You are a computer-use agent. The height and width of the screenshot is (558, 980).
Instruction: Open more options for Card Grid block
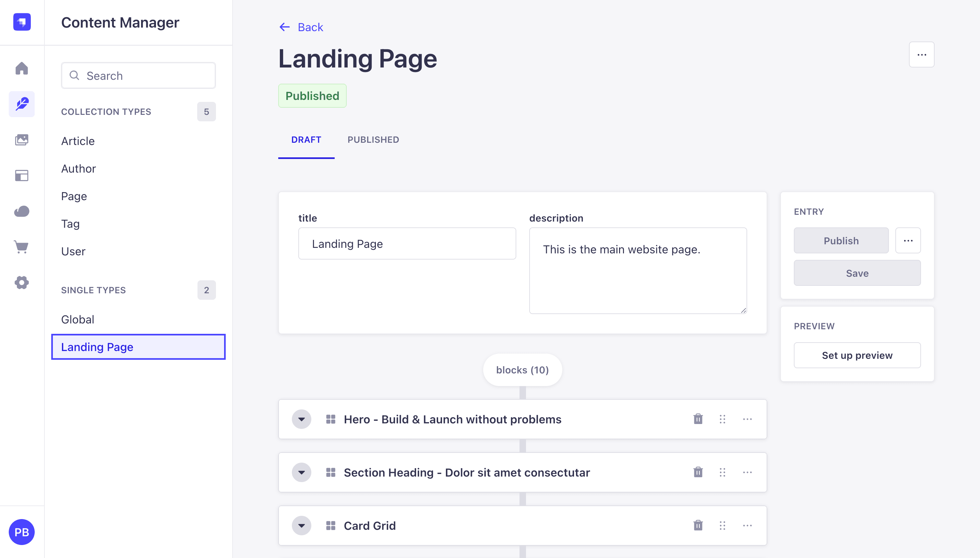click(x=747, y=526)
